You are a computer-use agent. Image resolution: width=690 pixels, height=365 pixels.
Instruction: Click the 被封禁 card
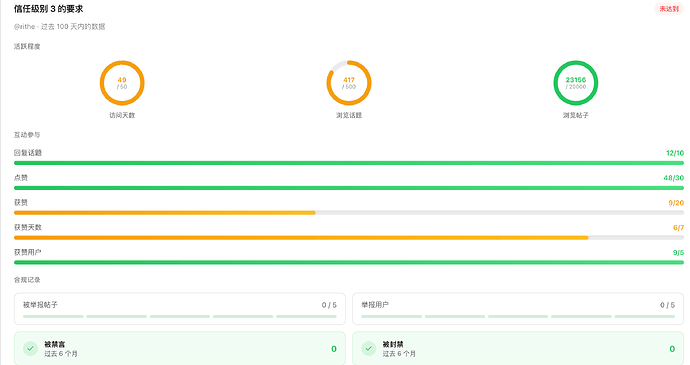(518, 349)
